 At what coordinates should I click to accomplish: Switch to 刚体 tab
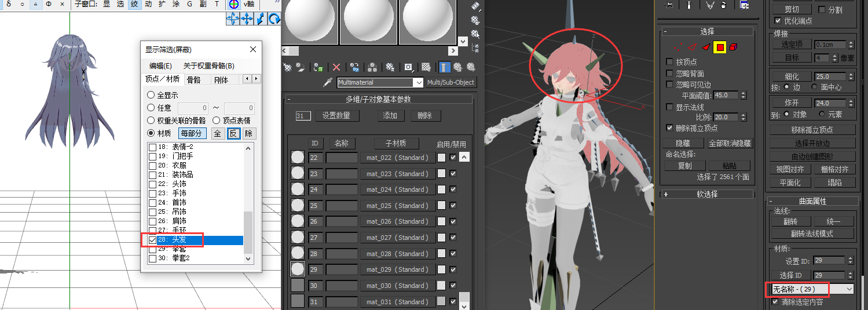221,80
